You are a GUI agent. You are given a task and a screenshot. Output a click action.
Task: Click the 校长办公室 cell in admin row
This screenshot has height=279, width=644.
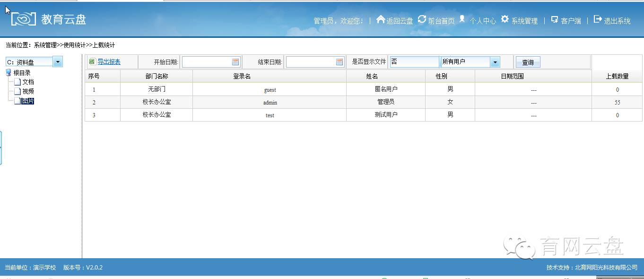coord(157,102)
